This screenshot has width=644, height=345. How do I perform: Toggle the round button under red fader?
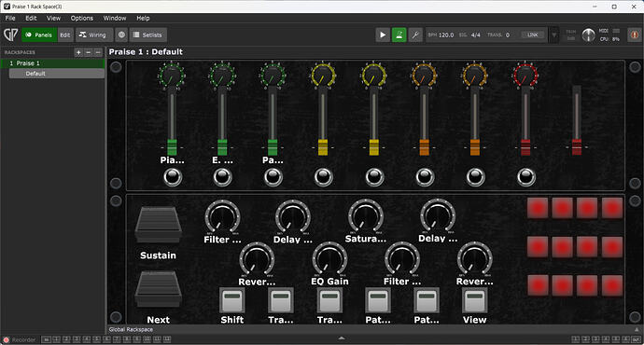[526, 177]
